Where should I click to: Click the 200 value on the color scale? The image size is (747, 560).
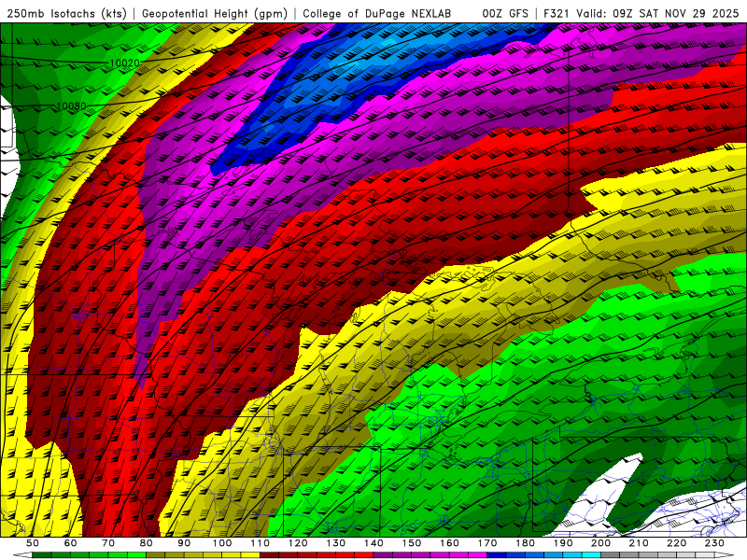pyautogui.click(x=601, y=543)
